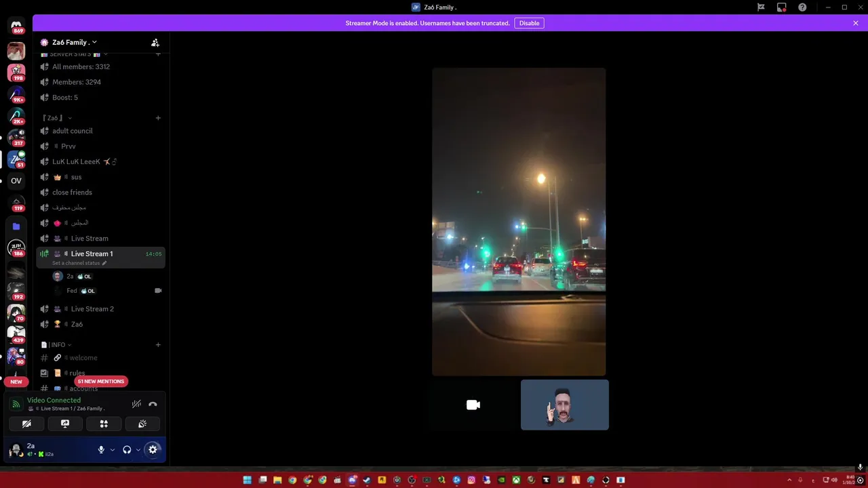Jump to 51 new mentions
This screenshot has width=868, height=488.
point(101,382)
